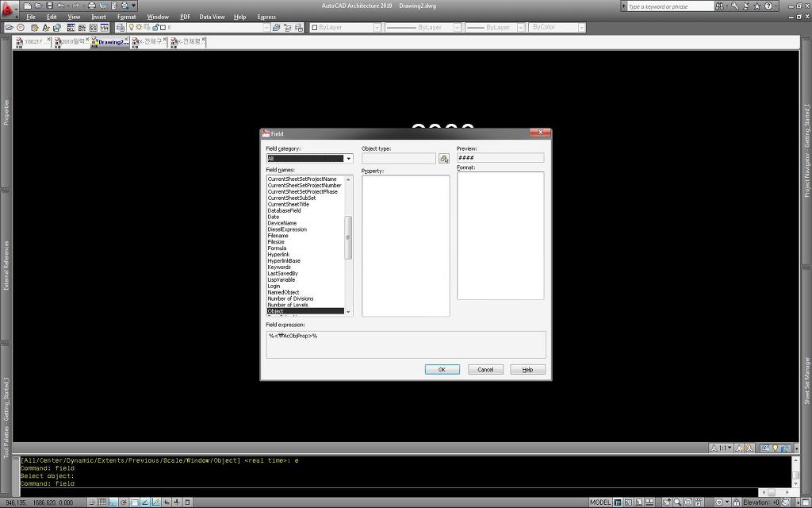Click the layer freeze sun icon
This screenshot has height=508, width=812.
tap(139, 27)
